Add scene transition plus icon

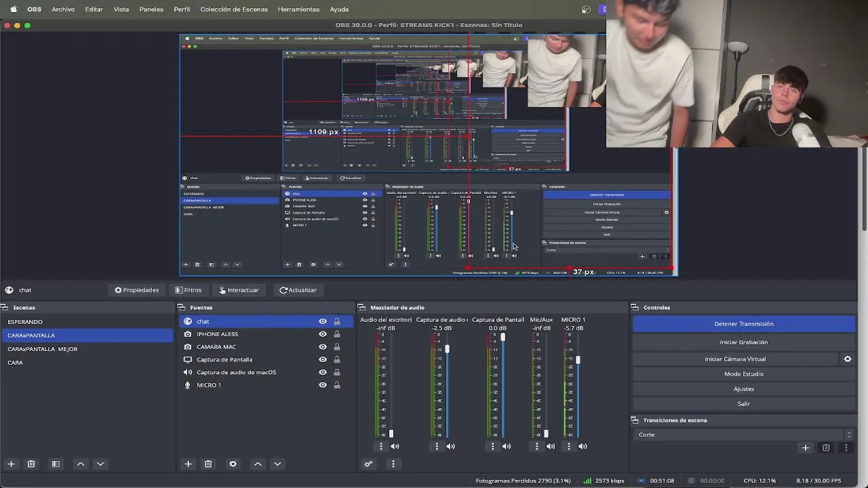click(x=805, y=447)
